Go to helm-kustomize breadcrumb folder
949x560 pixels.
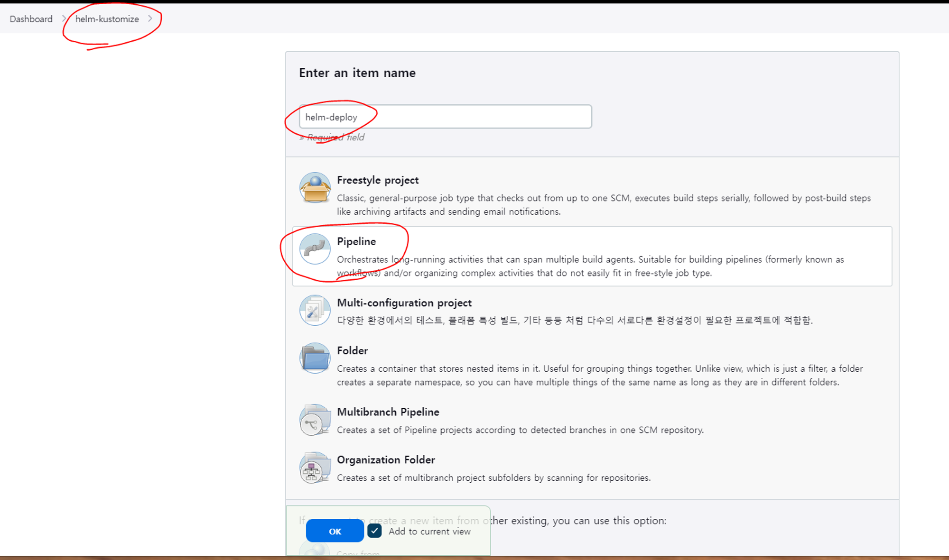pos(107,19)
